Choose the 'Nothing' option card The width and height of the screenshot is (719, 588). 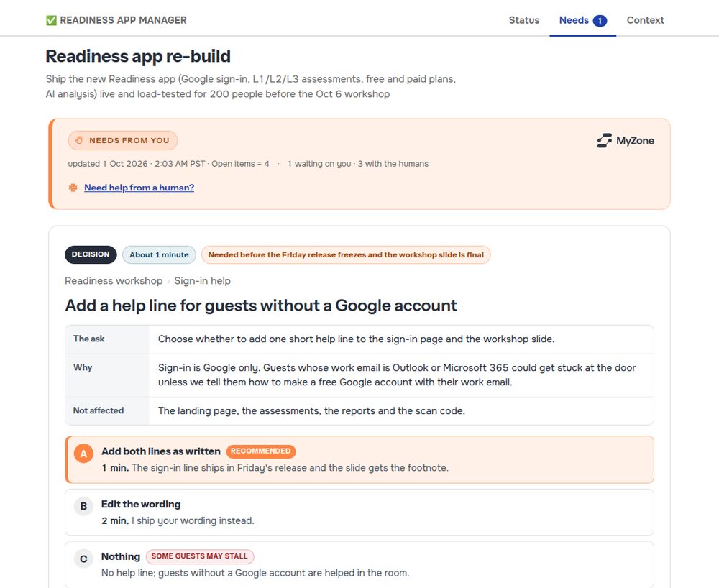tap(359, 564)
